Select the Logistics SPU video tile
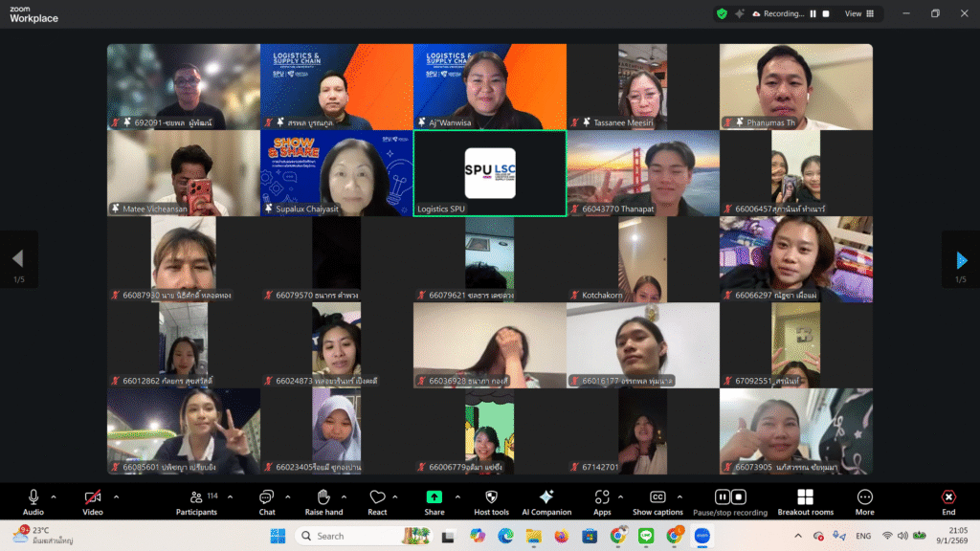 tap(489, 173)
